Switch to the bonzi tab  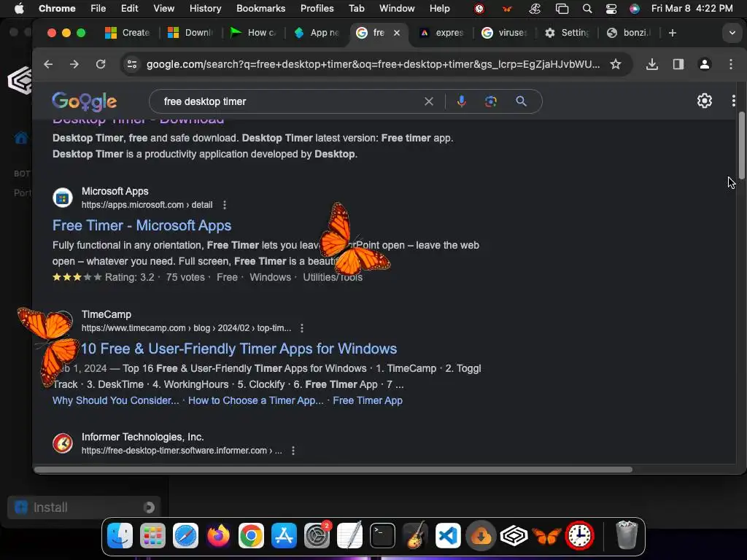[x=629, y=33]
